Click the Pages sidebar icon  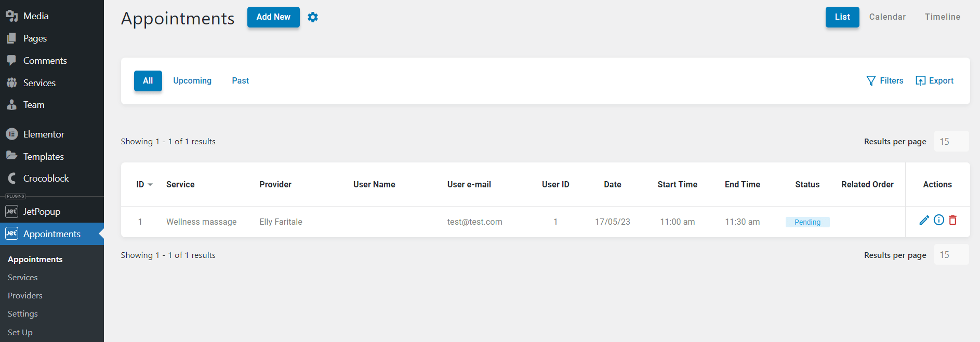(11, 38)
